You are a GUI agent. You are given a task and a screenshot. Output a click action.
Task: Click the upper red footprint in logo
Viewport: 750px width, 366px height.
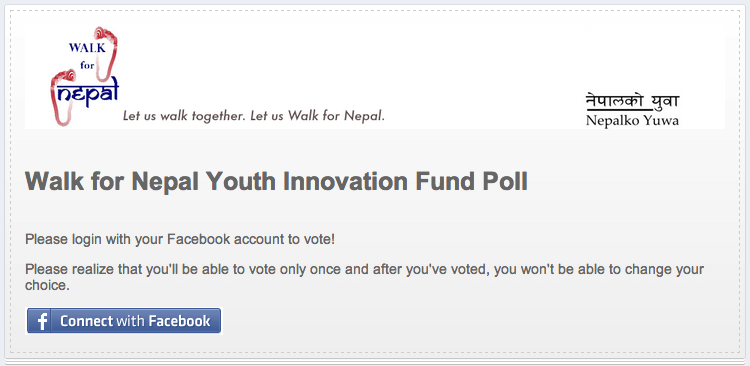coord(106,53)
